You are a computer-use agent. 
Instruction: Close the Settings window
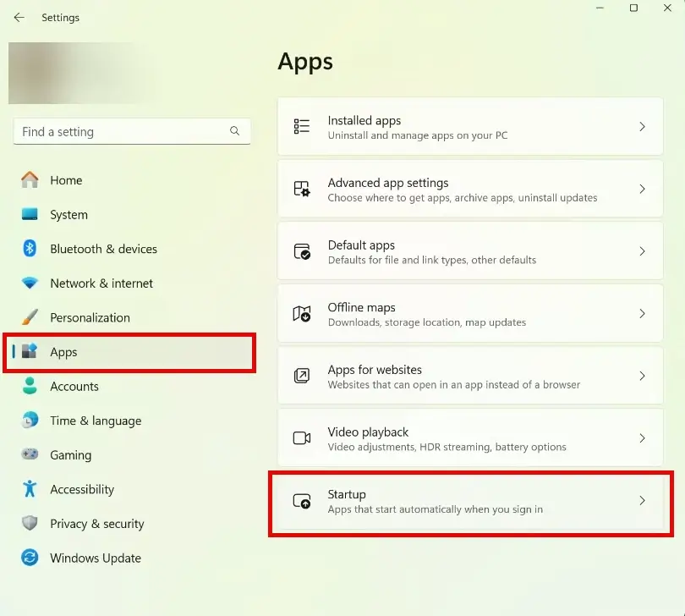[x=667, y=8]
